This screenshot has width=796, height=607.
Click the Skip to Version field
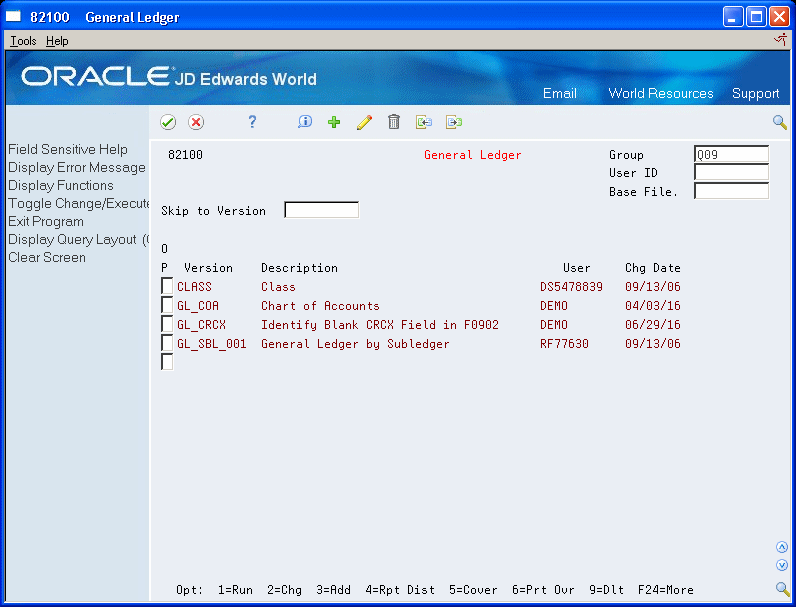point(321,210)
